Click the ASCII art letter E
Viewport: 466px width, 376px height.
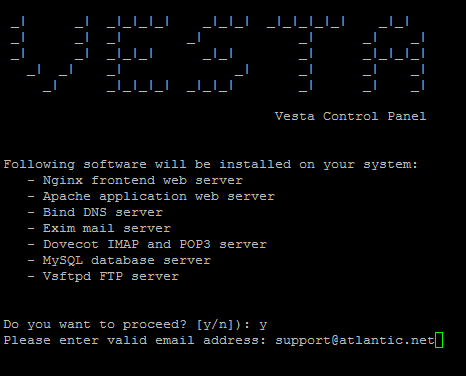pos(138,54)
